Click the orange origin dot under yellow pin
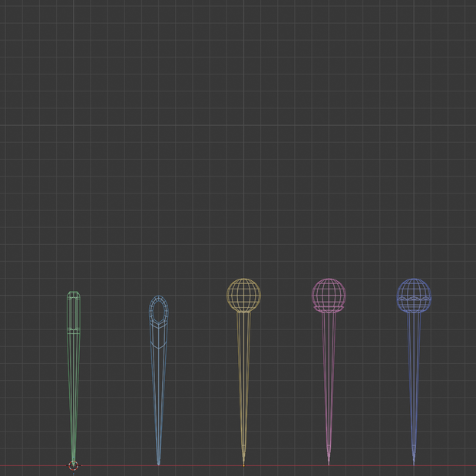 (243, 465)
